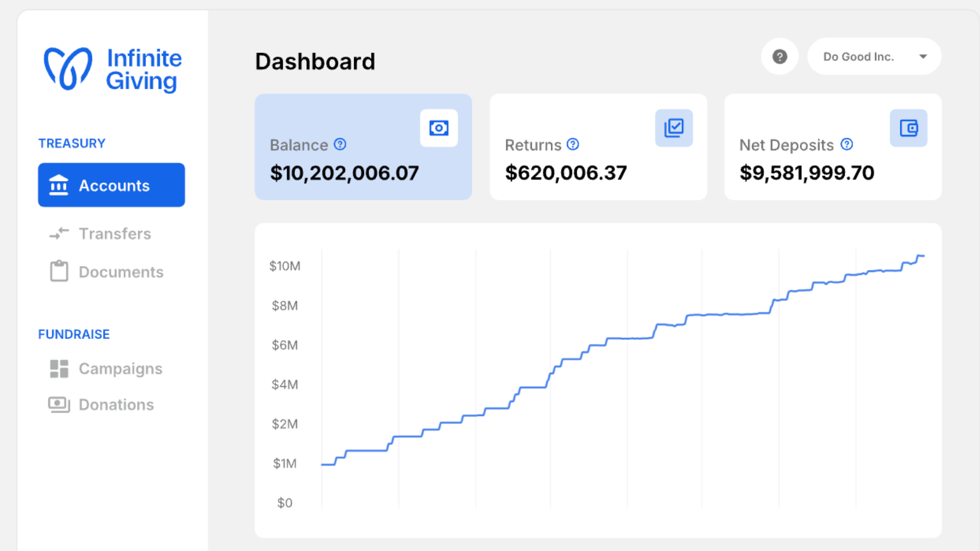Screen dimensions: 980x551
Task: Click the Net Deposits info tooltip icon
Action: [x=847, y=144]
